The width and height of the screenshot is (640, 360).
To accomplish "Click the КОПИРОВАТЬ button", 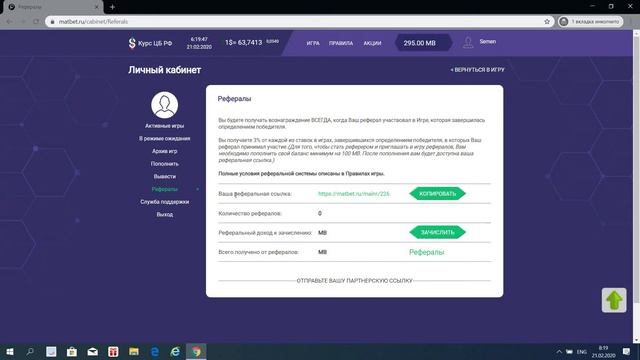I will pos(437,193).
